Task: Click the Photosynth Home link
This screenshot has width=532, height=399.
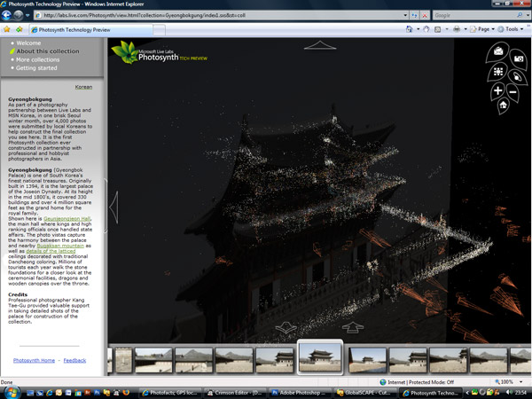Action: click(34, 360)
